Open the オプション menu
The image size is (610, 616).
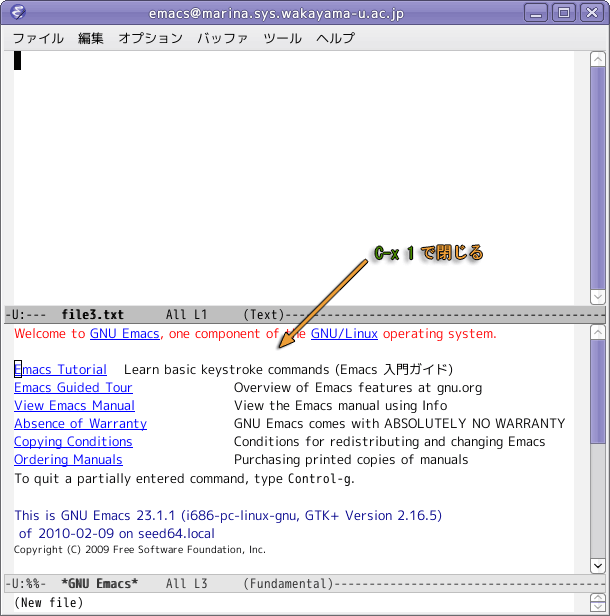pos(150,38)
